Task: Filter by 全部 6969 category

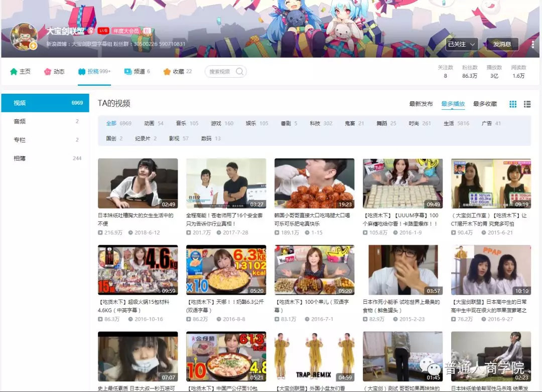Action: pyautogui.click(x=118, y=123)
